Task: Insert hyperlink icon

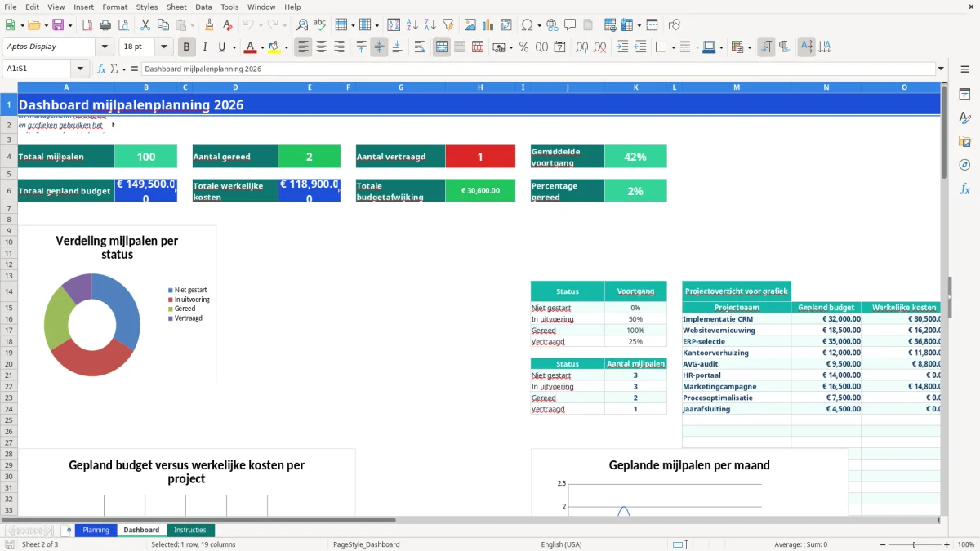Action: pyautogui.click(x=552, y=25)
